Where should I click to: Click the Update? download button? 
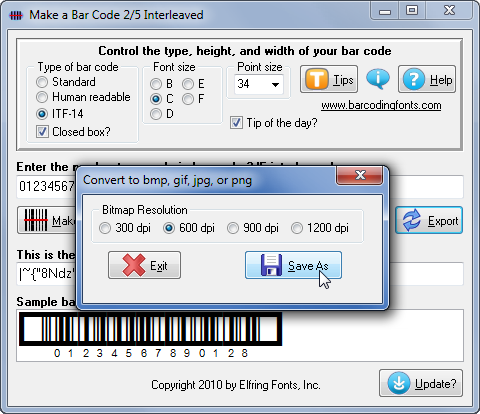(421, 383)
